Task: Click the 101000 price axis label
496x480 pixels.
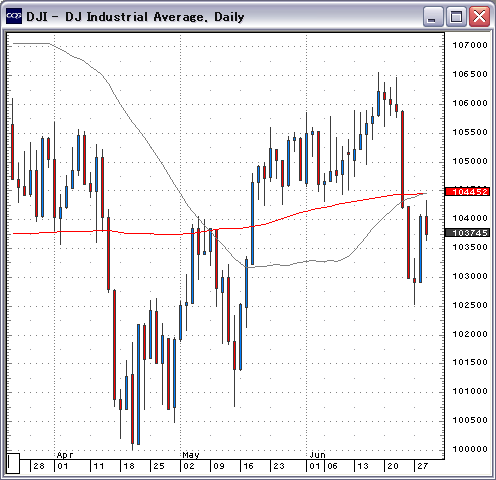Action: [470, 391]
